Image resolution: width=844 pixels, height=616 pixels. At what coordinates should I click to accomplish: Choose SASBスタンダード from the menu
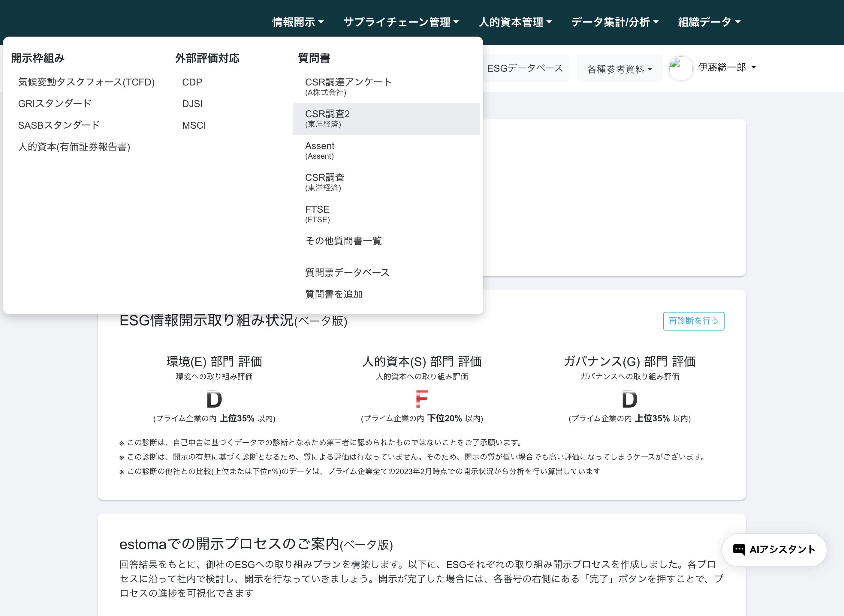click(59, 125)
